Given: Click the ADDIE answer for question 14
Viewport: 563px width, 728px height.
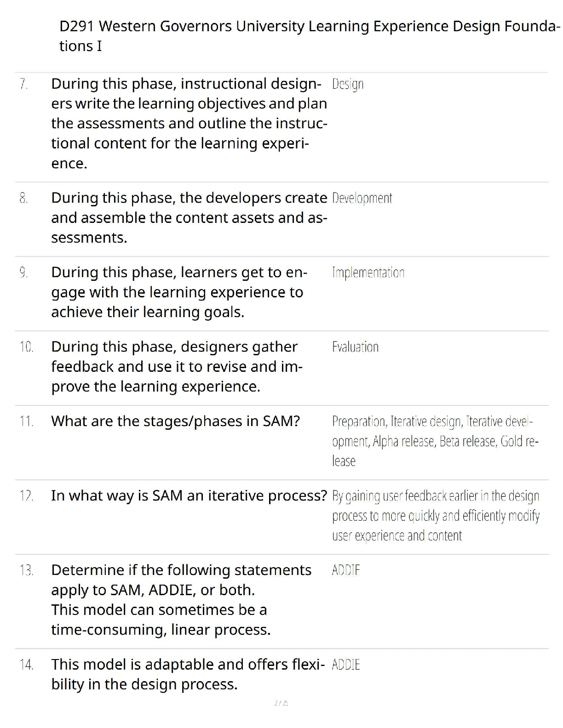Looking at the screenshot, I should [346, 665].
